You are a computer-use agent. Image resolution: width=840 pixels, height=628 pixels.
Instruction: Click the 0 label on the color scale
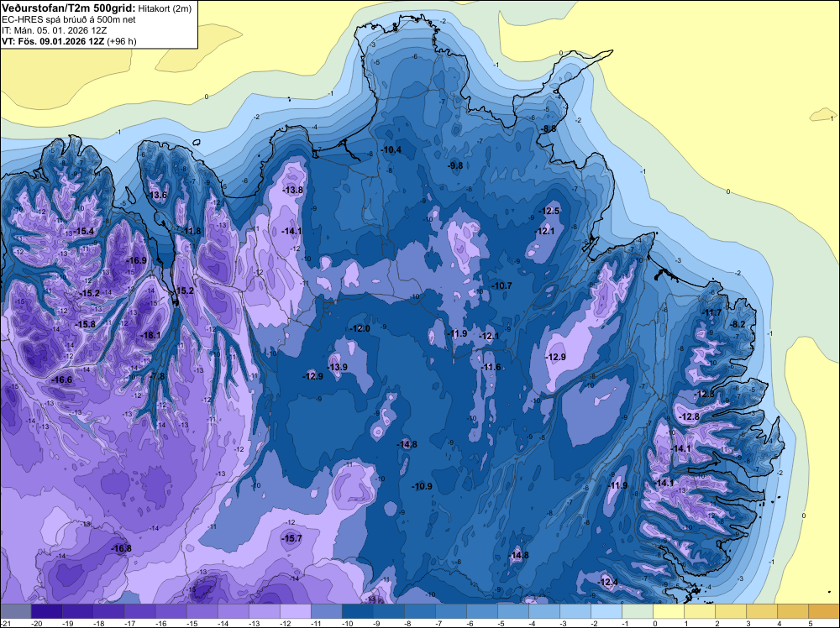(x=654, y=623)
